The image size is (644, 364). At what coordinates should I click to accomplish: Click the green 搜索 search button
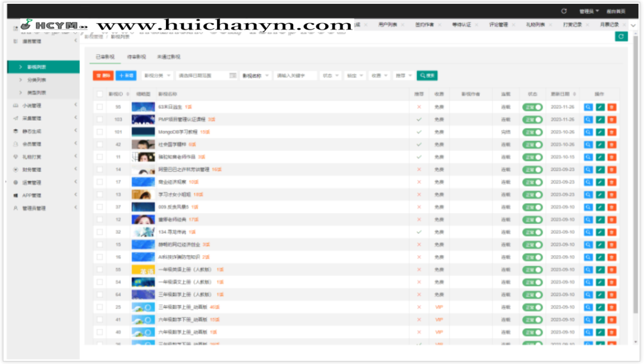tap(427, 75)
